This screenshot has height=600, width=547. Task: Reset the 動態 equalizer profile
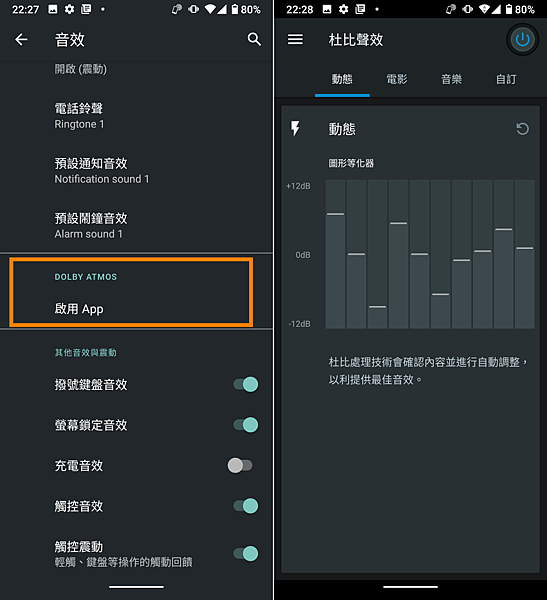point(522,129)
